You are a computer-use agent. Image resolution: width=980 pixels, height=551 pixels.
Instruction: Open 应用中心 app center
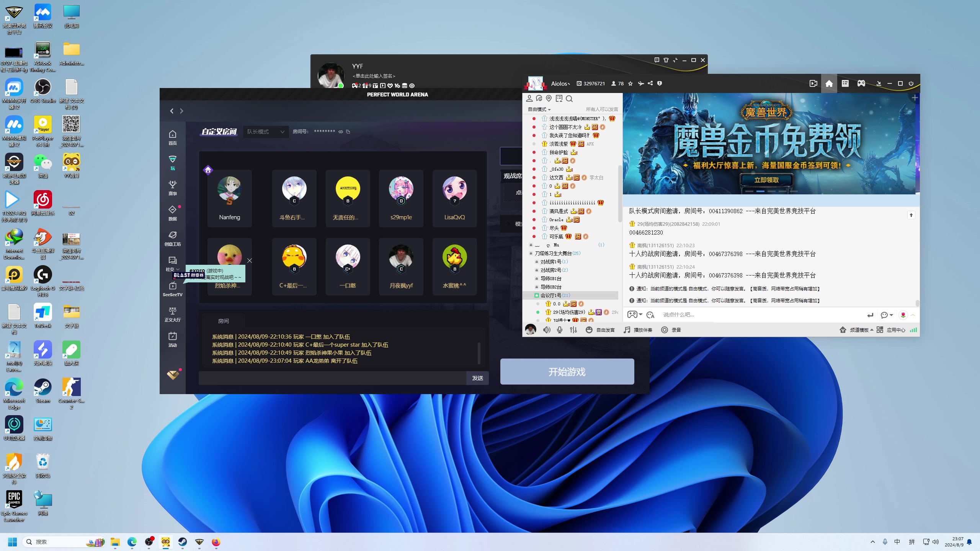[x=891, y=330]
